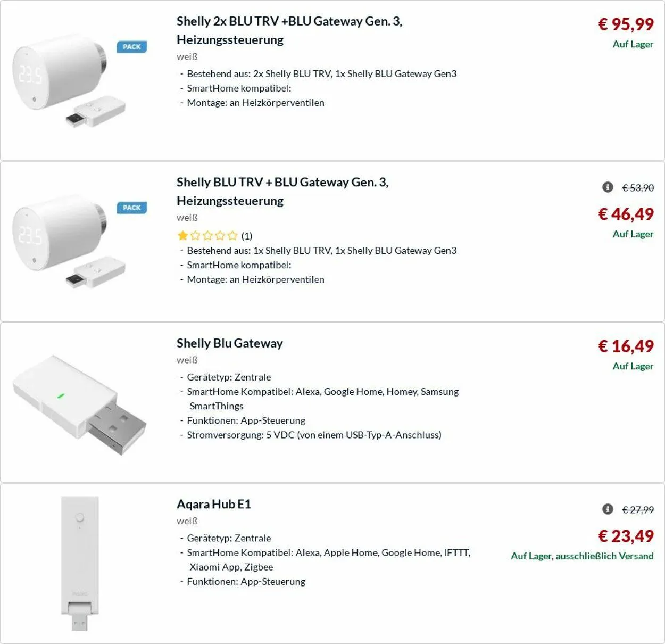Click Shelly 2x BLU TRV product image
This screenshot has width=665, height=644.
[x=69, y=80]
